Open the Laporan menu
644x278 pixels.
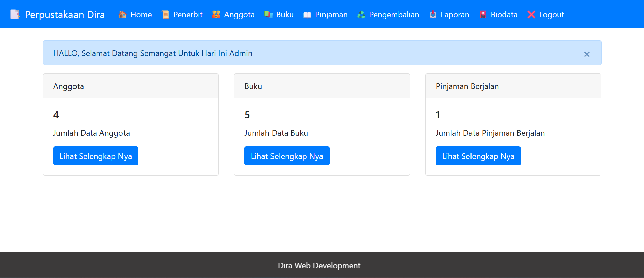pos(455,15)
